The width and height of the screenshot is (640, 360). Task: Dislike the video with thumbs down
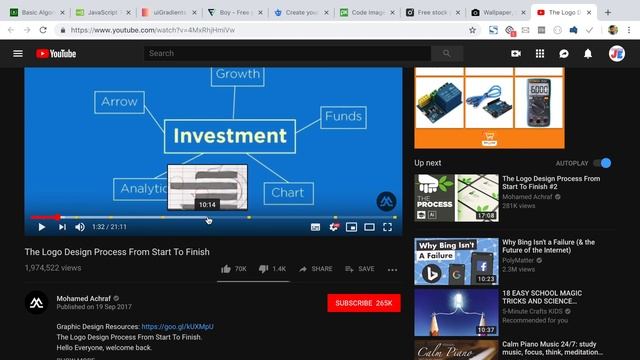pos(272,269)
